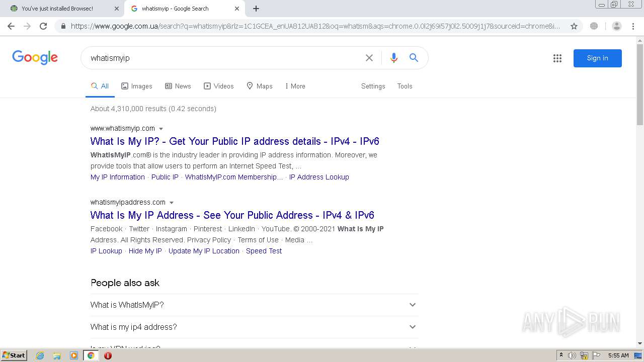This screenshot has height=362, width=644.
Task: Switch to Images results
Action: coord(137,86)
